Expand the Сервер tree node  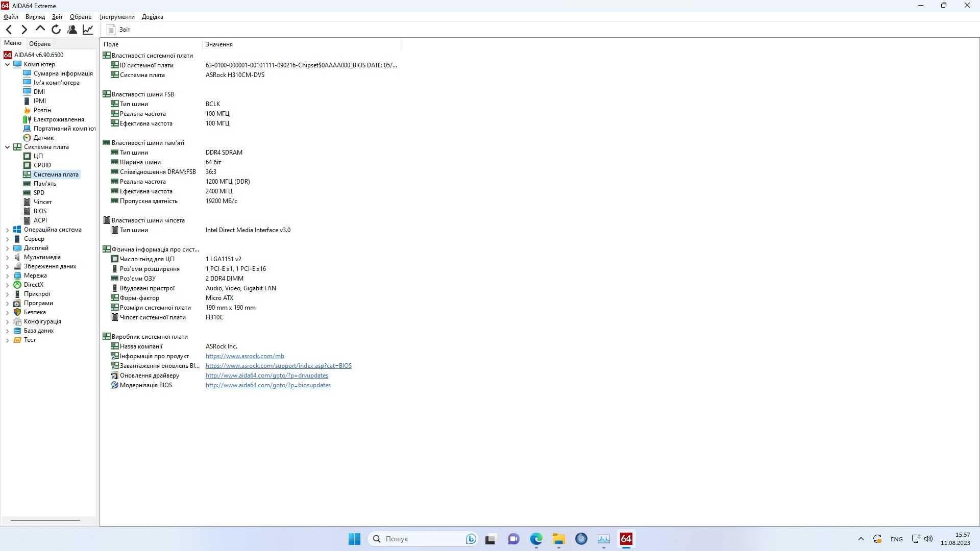7,239
